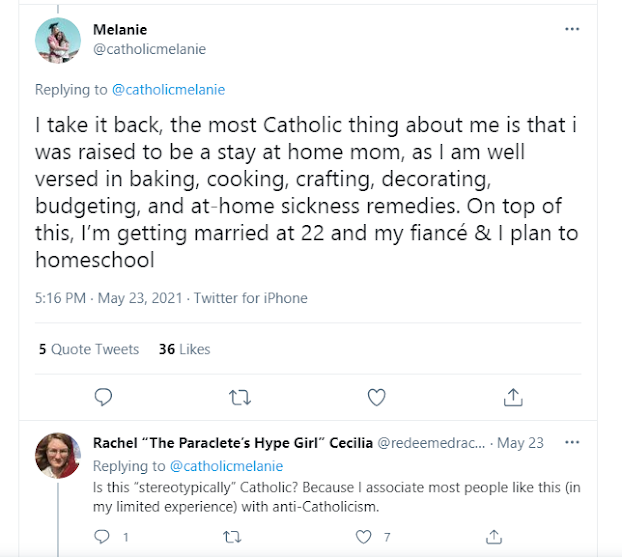The width and height of the screenshot is (622, 557).
Task: Open more options on Rachel's reply
Action: point(572,442)
